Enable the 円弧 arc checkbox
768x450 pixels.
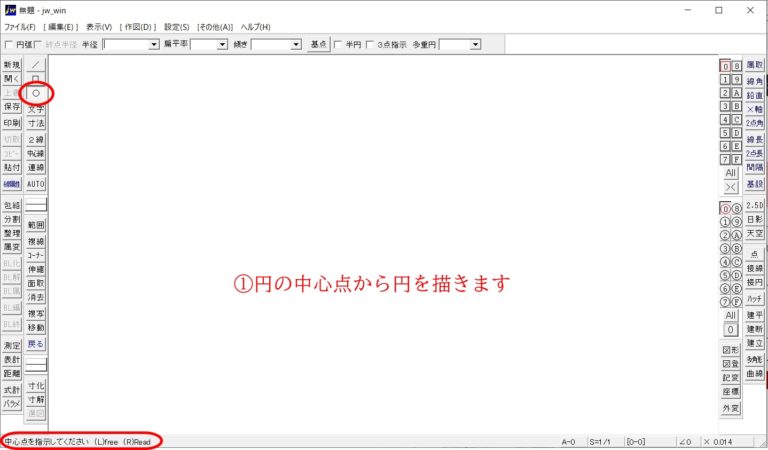(9, 45)
